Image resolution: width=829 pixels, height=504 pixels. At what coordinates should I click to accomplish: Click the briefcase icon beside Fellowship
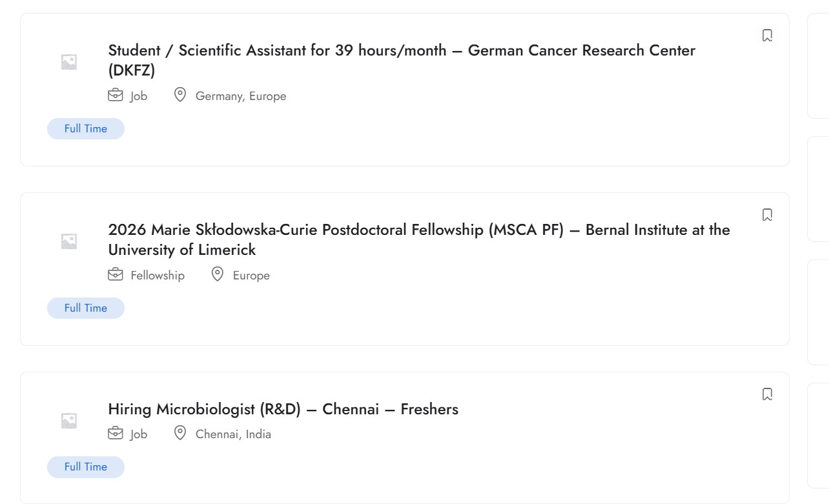tap(115, 275)
